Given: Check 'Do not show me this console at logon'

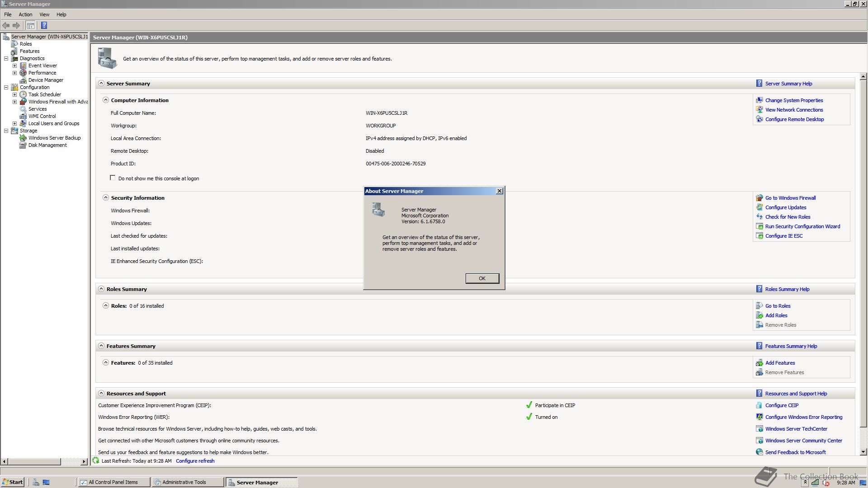Looking at the screenshot, I should pyautogui.click(x=113, y=178).
